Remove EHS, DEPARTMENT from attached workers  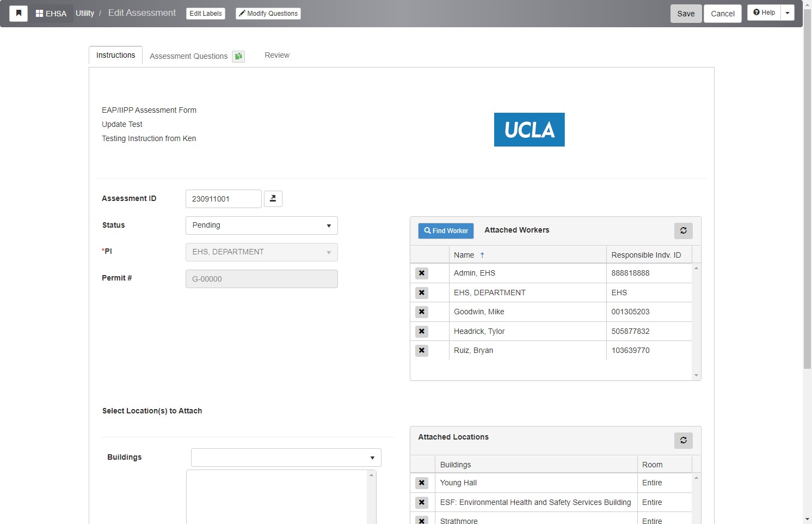coord(422,293)
